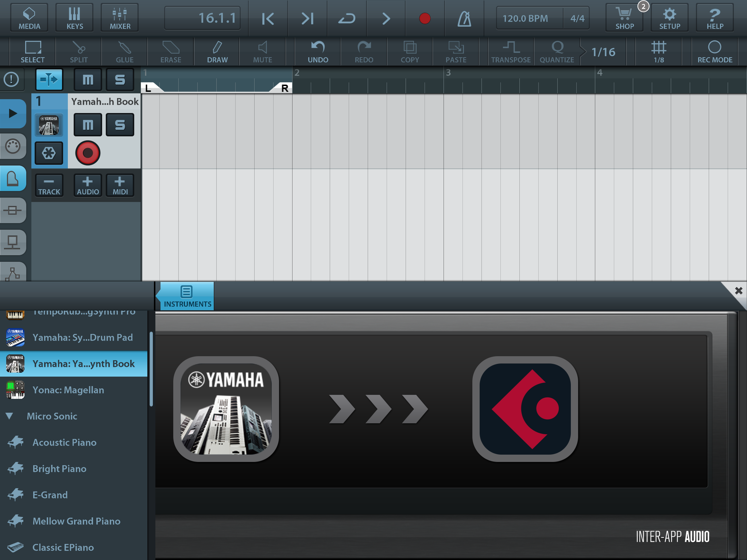Edit the 120.0 BPM tempo field
This screenshot has width=747, height=560.
pyautogui.click(x=529, y=18)
